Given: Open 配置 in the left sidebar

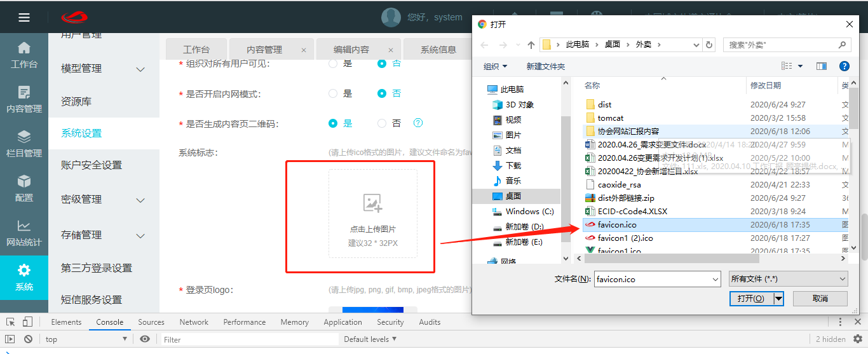Looking at the screenshot, I should (24, 188).
